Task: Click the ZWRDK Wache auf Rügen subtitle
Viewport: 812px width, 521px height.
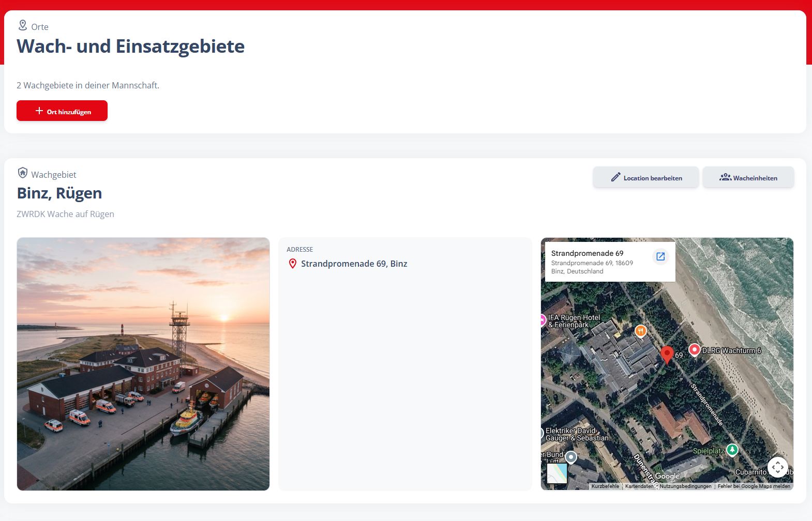Action: [65, 214]
